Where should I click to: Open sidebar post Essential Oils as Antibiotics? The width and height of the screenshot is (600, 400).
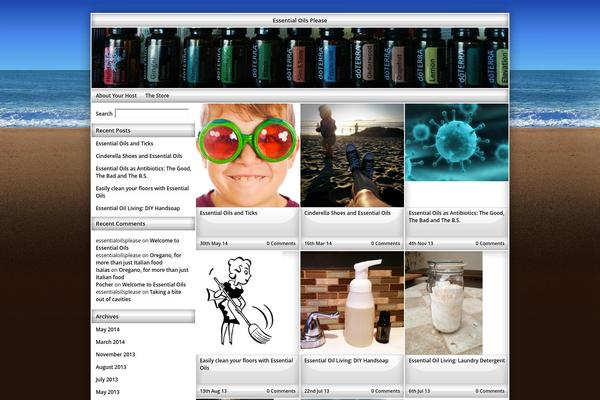pos(143,172)
